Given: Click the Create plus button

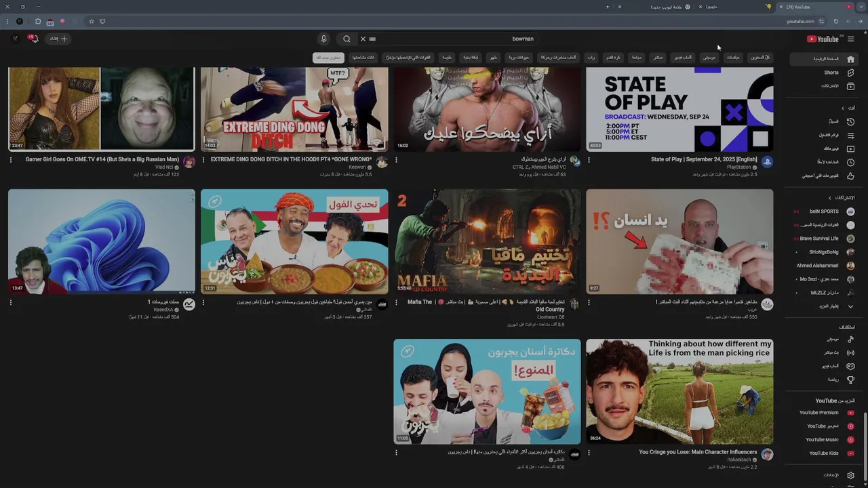Looking at the screenshot, I should pyautogui.click(x=59, y=39).
